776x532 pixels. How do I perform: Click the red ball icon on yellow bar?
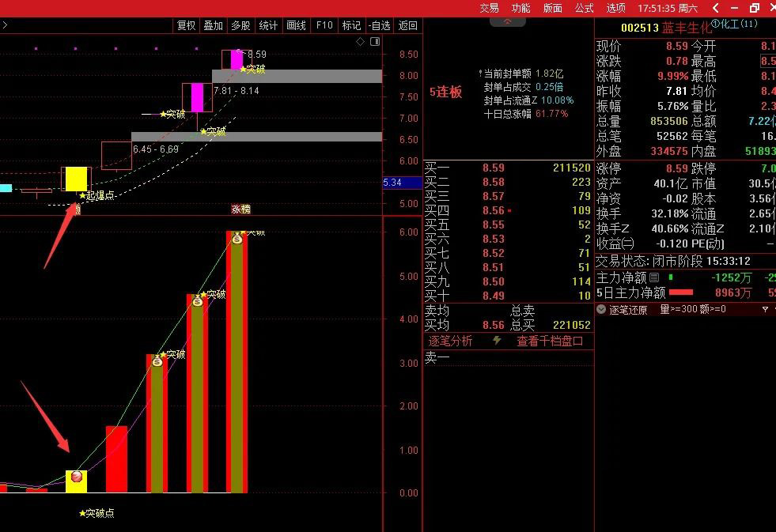[76, 477]
